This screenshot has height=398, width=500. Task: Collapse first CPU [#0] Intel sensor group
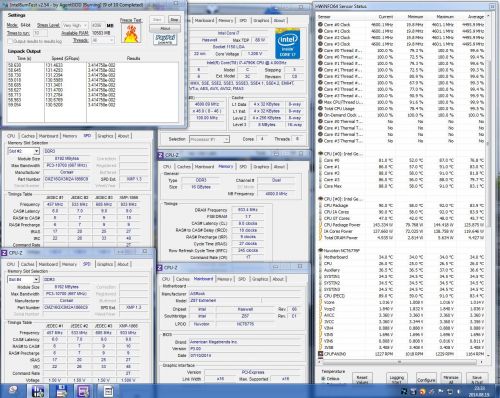click(x=320, y=154)
